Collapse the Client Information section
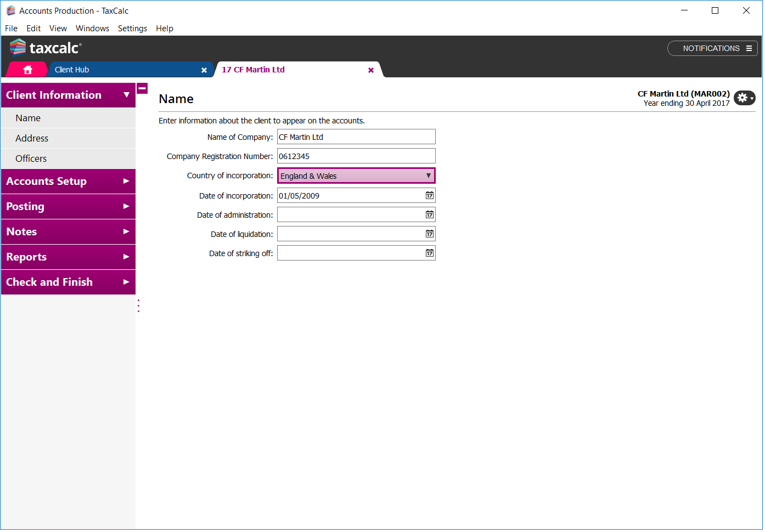The width and height of the screenshot is (765, 532). pyautogui.click(x=68, y=95)
